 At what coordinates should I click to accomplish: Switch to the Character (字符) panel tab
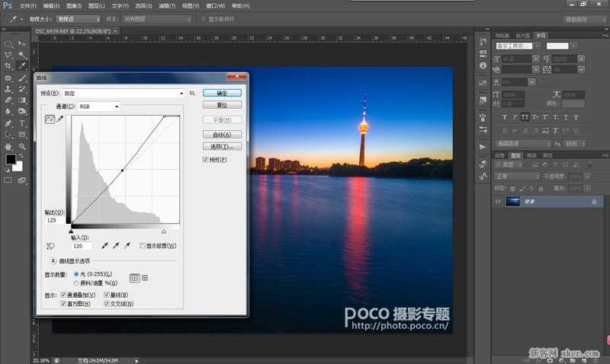tap(541, 35)
